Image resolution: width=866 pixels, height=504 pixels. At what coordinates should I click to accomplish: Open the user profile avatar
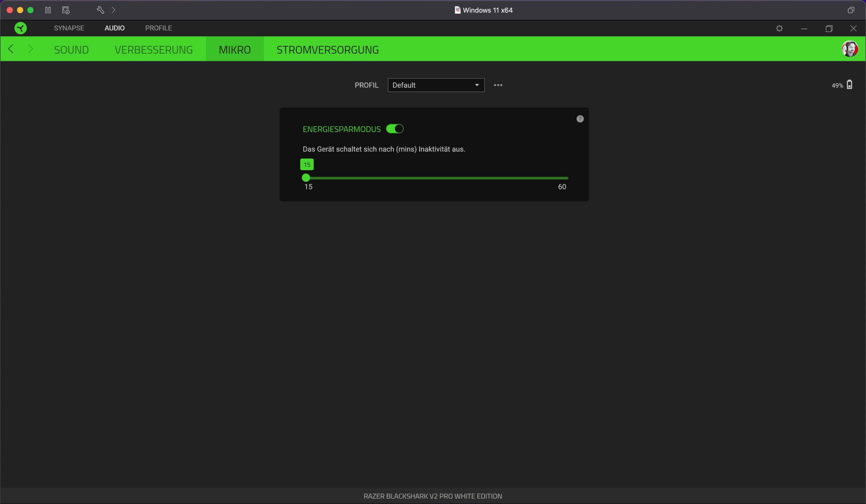pyautogui.click(x=849, y=49)
